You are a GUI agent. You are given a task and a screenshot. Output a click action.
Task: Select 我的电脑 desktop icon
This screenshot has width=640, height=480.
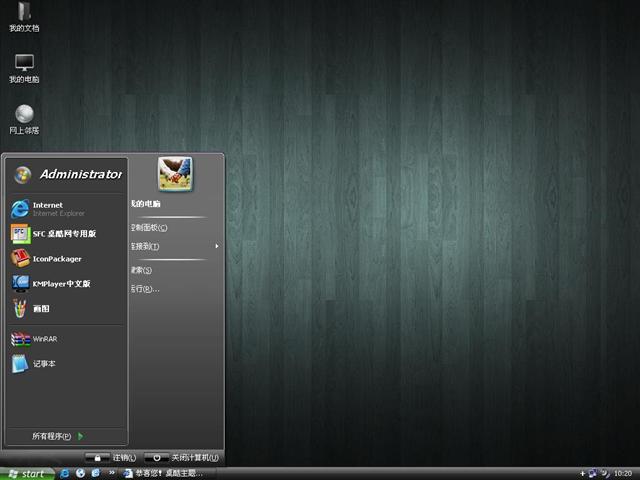[x=24, y=68]
